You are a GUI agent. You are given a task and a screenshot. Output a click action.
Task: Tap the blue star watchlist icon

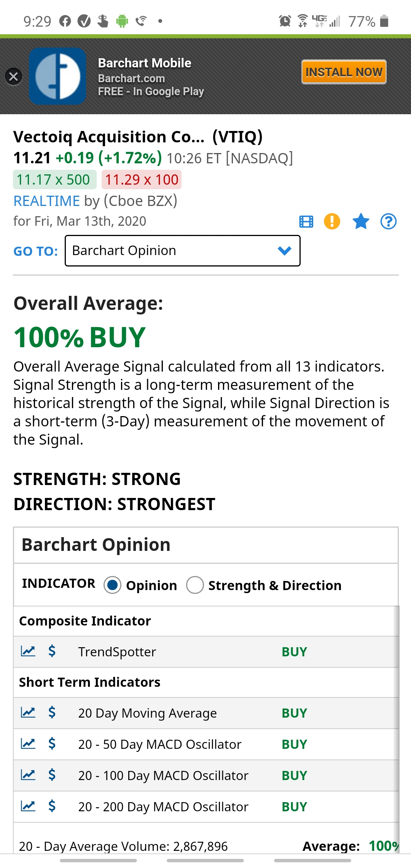(361, 221)
